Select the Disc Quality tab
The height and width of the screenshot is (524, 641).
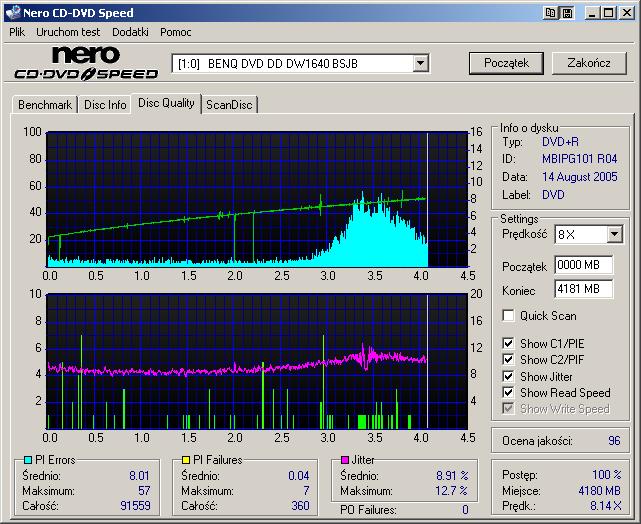pos(166,103)
